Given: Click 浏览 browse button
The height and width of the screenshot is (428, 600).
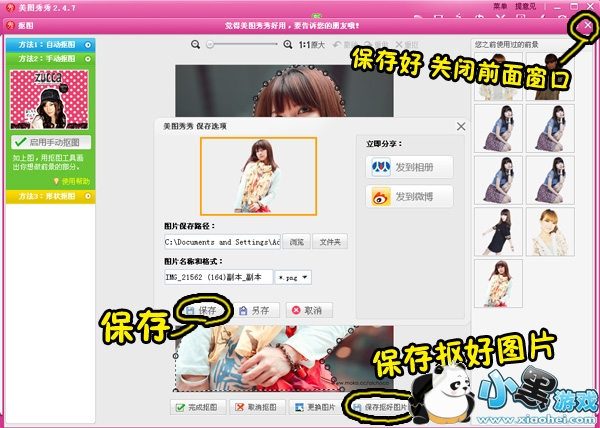Looking at the screenshot, I should (x=297, y=242).
